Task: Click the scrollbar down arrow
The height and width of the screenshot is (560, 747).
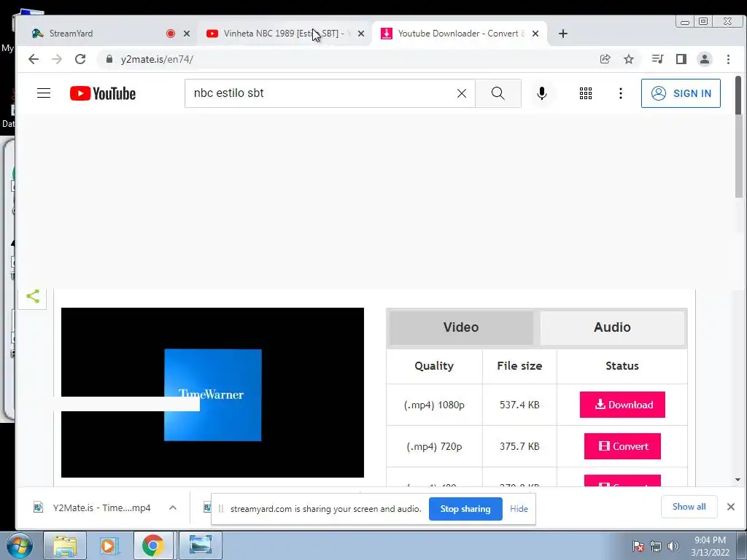Action: [738, 480]
